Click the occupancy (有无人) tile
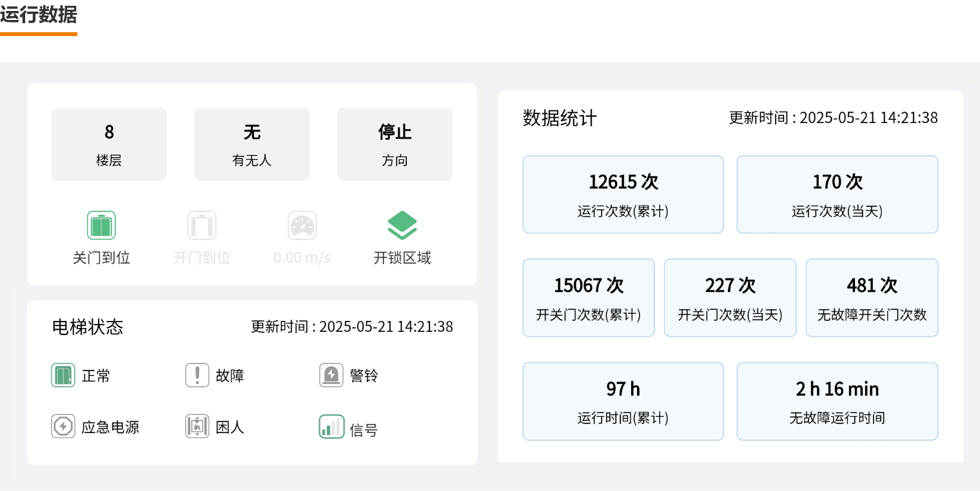 [x=252, y=144]
